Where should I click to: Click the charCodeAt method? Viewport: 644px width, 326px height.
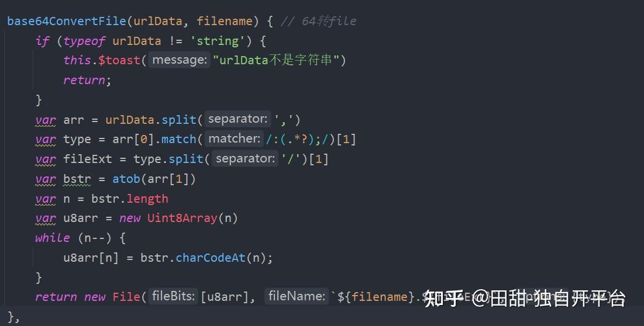click(211, 258)
